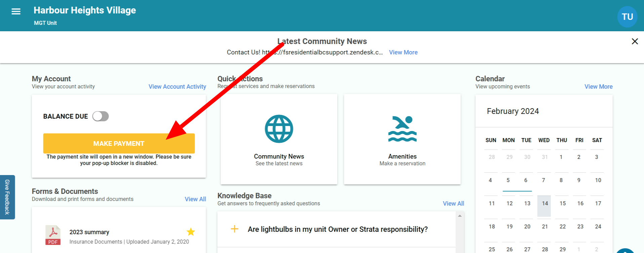Screen dimensions: 644x253
Task: Select February 1 on the calendar
Action: point(561,157)
